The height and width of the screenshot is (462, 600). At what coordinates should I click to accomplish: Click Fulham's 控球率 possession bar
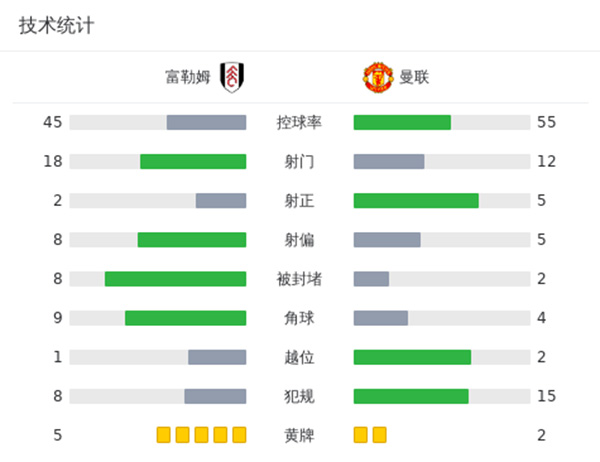coord(206,123)
